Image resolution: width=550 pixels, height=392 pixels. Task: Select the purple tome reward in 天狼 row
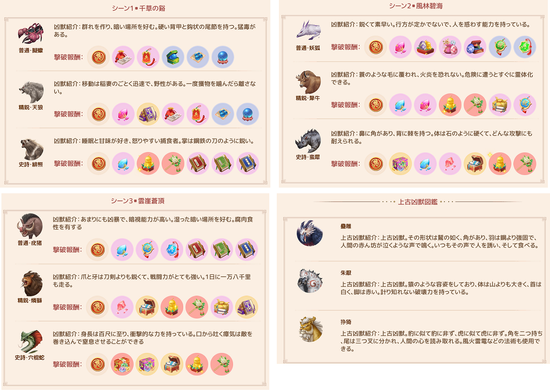(x=148, y=114)
